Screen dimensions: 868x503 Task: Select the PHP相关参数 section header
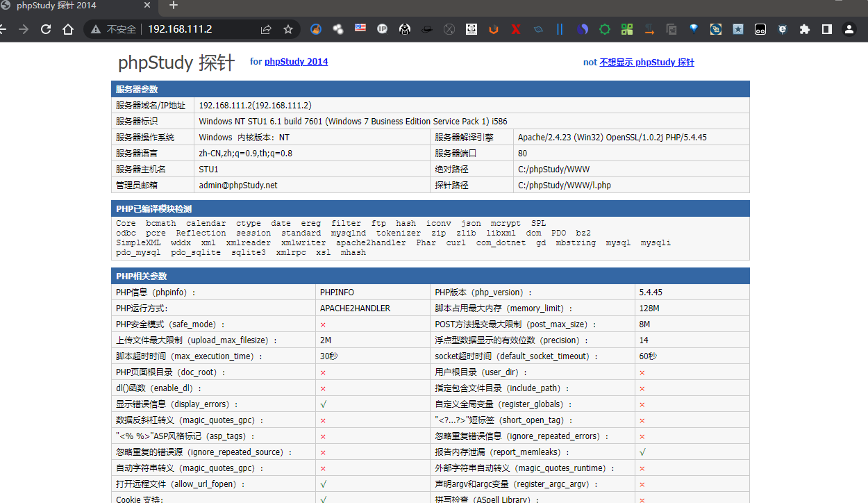tap(431, 276)
